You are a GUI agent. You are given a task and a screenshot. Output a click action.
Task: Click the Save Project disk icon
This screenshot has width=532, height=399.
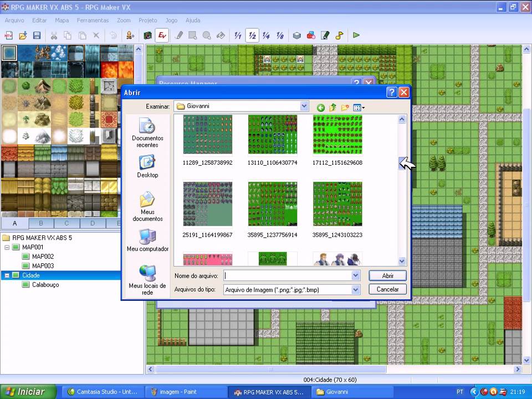point(37,35)
